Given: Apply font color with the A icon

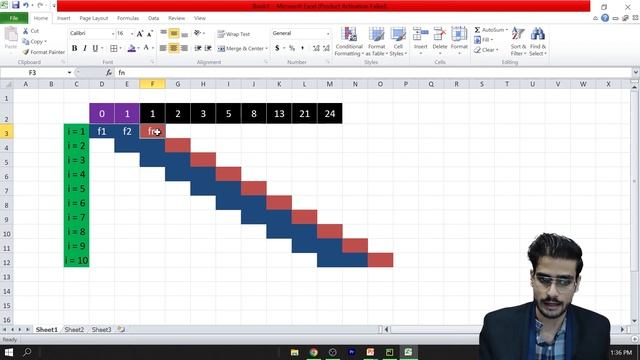Looking at the screenshot, I should point(146,48).
